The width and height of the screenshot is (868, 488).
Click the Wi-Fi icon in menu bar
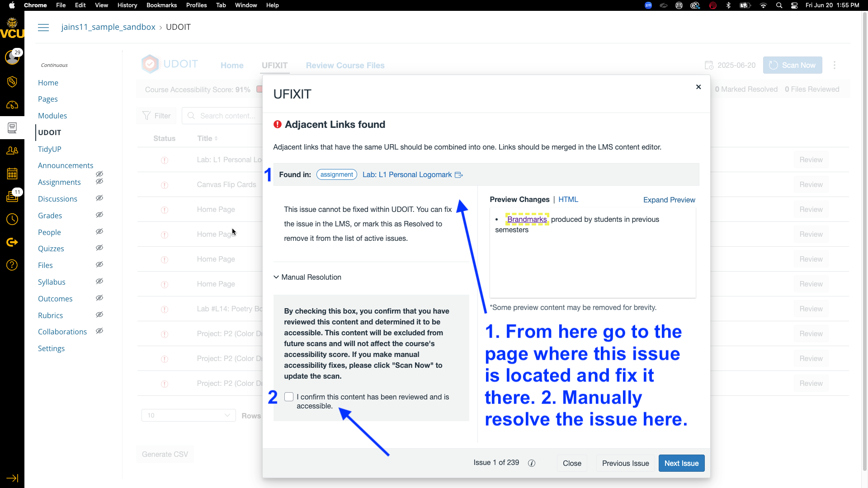764,5
